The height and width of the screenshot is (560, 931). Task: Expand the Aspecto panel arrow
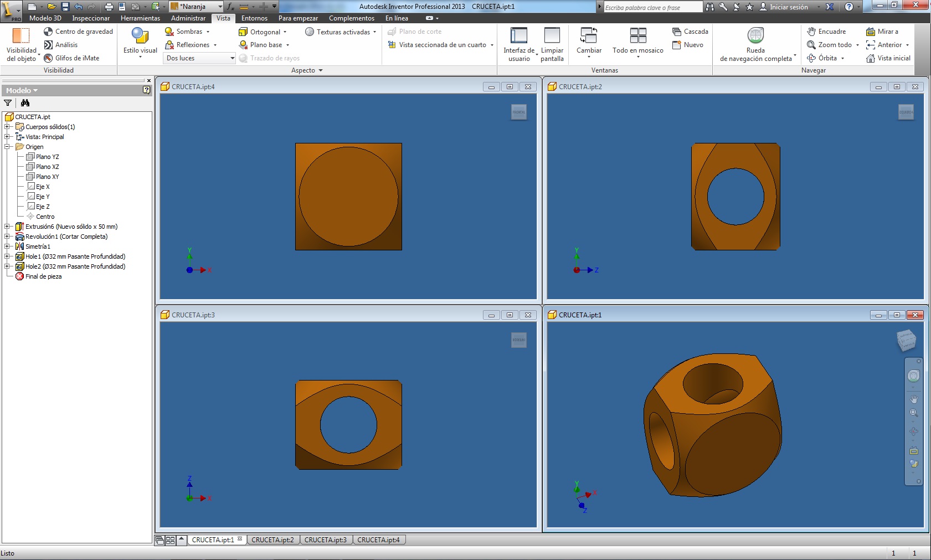click(321, 70)
